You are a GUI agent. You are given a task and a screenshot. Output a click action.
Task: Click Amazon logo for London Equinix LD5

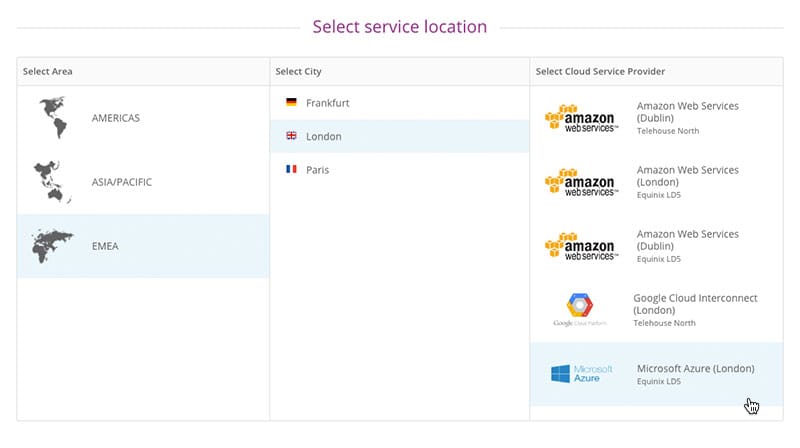(x=581, y=182)
